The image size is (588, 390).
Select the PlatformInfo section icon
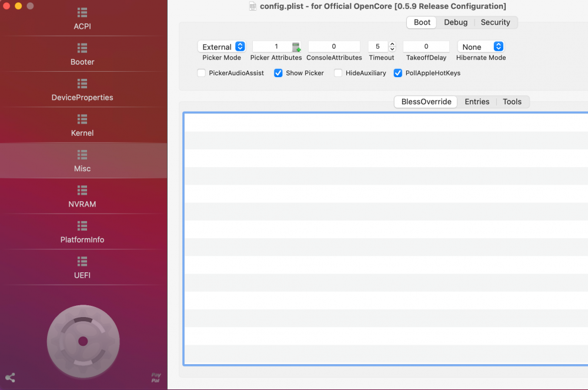click(x=82, y=226)
